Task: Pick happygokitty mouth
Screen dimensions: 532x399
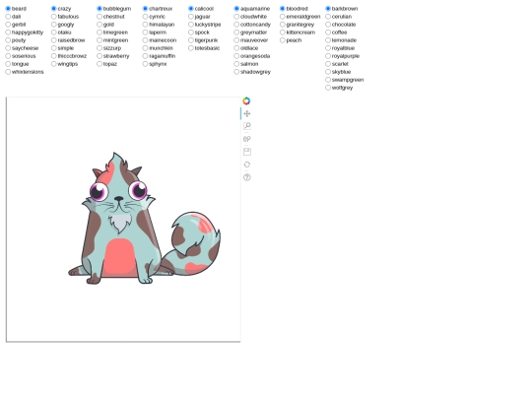Action: [8, 33]
